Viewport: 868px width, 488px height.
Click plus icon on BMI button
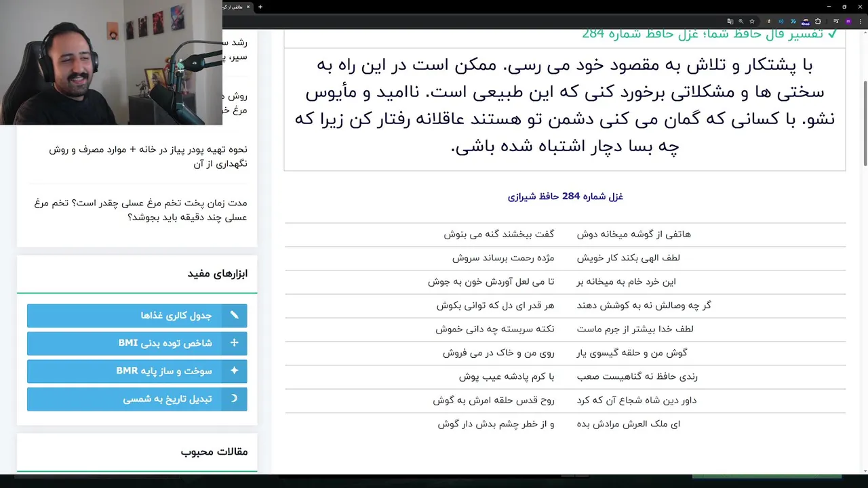point(234,343)
